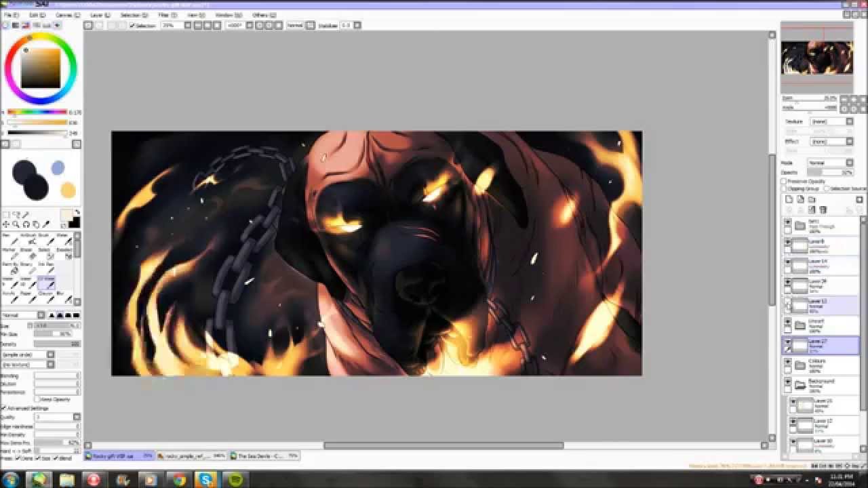Select the rectangular selection tool
This screenshot has width=868, height=488.
[6, 216]
